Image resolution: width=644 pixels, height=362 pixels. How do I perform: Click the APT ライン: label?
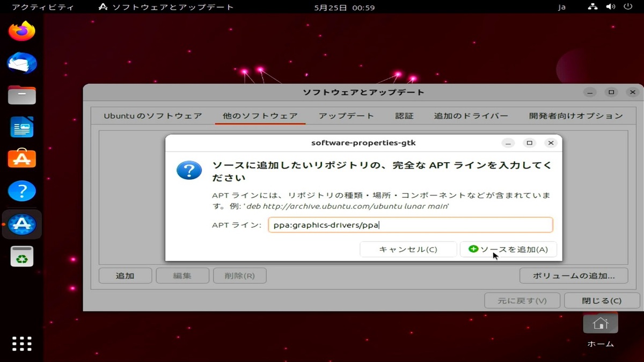pyautogui.click(x=236, y=225)
